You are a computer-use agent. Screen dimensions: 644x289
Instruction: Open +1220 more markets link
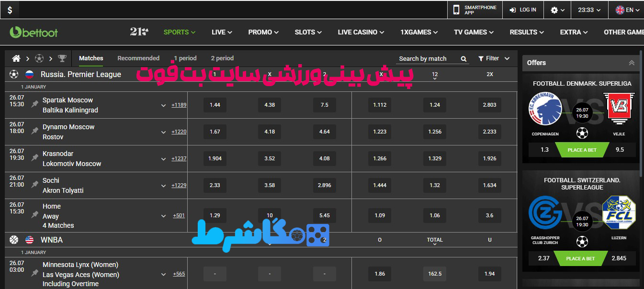point(179,132)
